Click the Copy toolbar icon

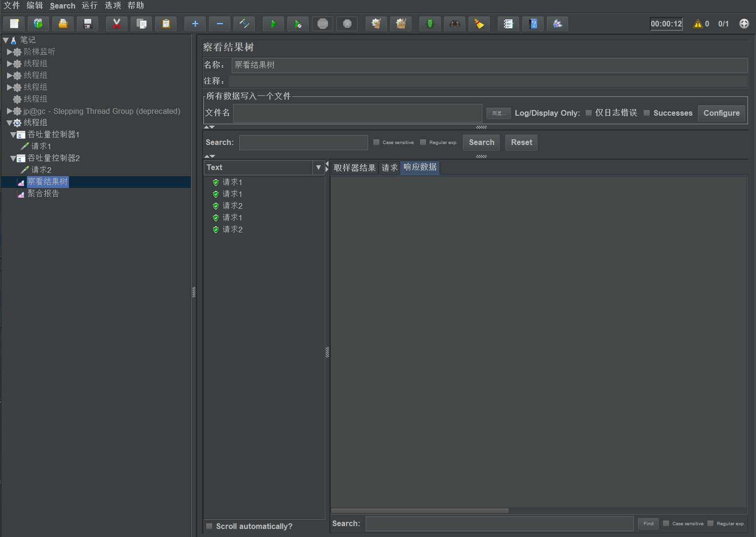tap(141, 24)
